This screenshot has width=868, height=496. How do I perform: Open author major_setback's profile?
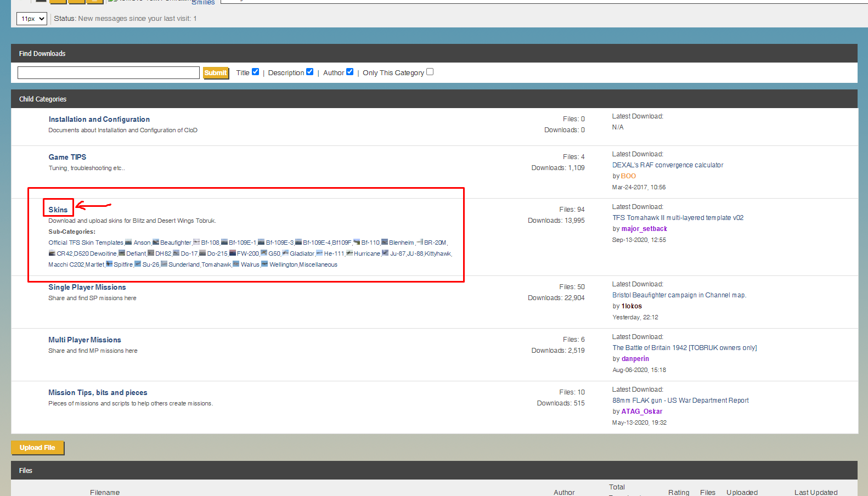click(x=644, y=229)
